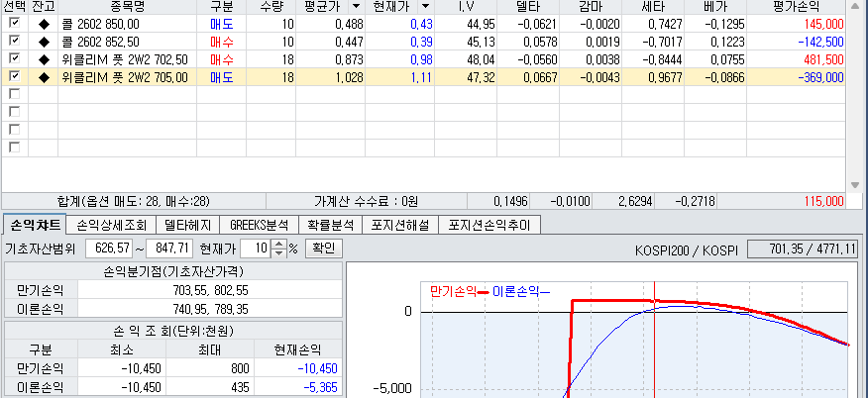Click the red 만기손익 chart legend
The height and width of the screenshot is (398, 868).
459,291
